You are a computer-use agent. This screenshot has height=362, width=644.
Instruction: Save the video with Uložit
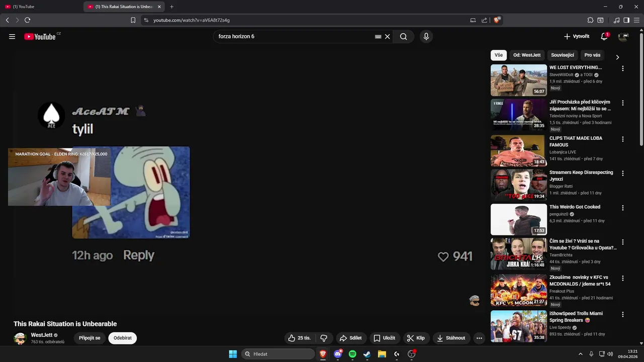pyautogui.click(x=384, y=338)
